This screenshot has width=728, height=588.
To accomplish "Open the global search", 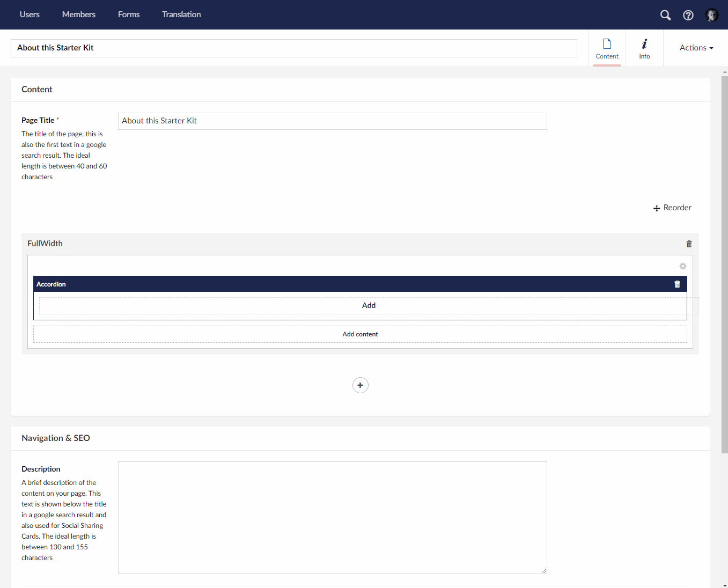I will 665,15.
